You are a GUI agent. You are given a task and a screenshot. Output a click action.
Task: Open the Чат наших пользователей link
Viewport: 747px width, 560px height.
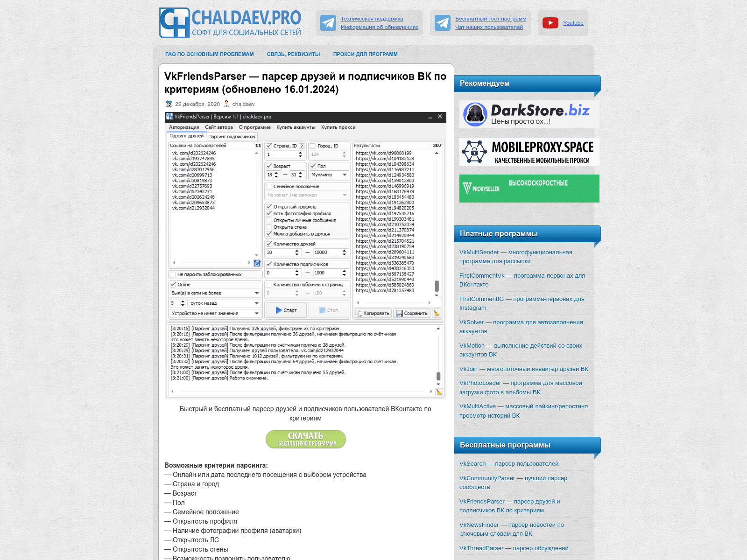tap(489, 27)
